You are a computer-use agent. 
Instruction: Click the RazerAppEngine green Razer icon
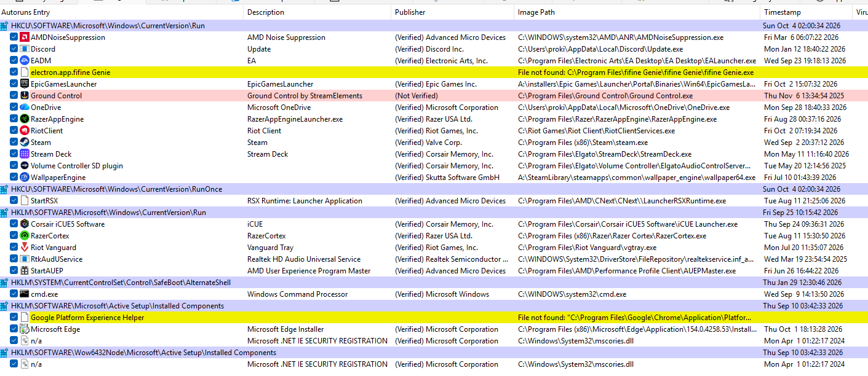25,119
